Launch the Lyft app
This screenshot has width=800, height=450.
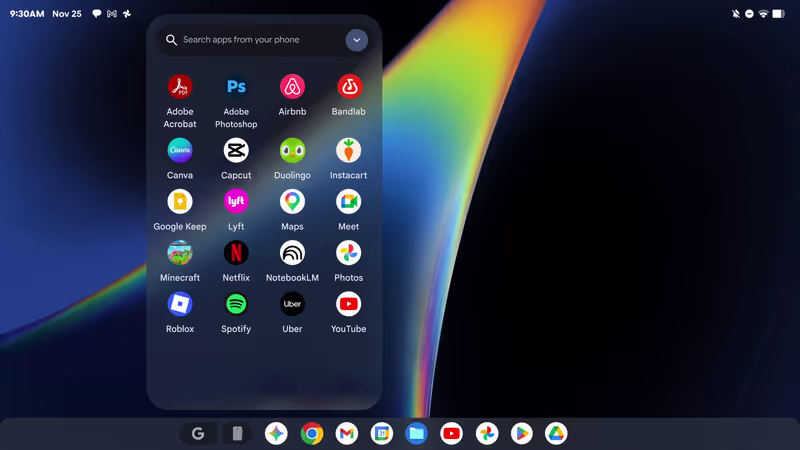236,202
